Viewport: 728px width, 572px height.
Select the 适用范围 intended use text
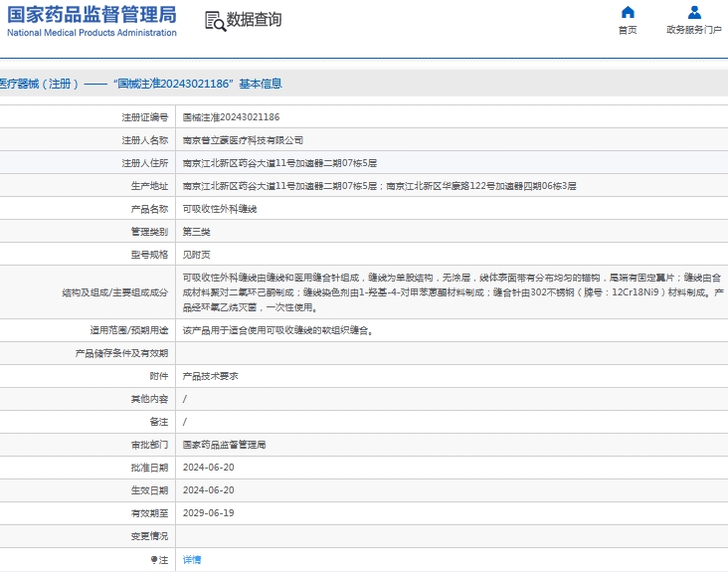(277, 330)
